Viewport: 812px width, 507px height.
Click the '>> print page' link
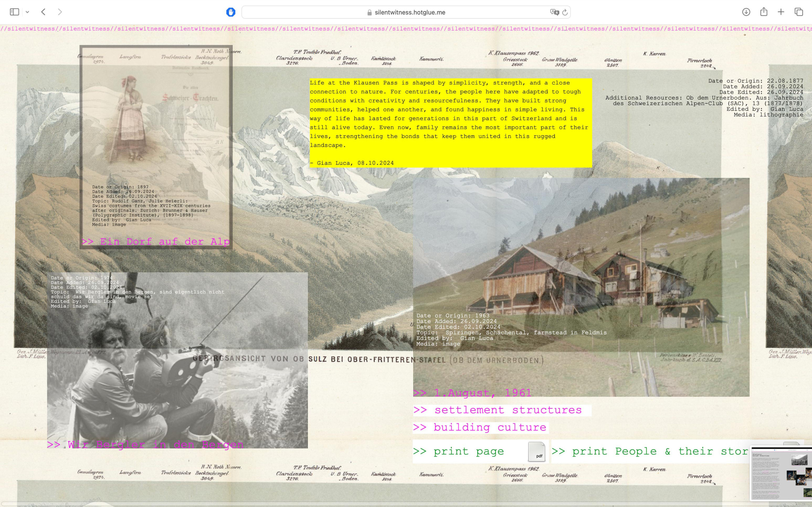coord(459,452)
